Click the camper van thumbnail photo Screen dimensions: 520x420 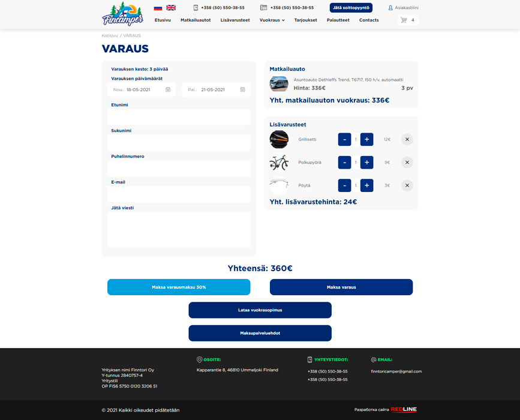coord(279,83)
